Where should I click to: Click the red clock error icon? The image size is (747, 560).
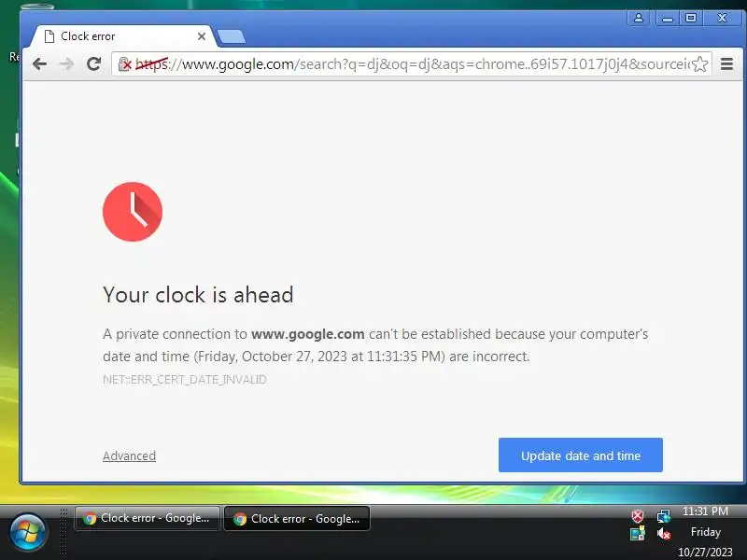point(133,212)
